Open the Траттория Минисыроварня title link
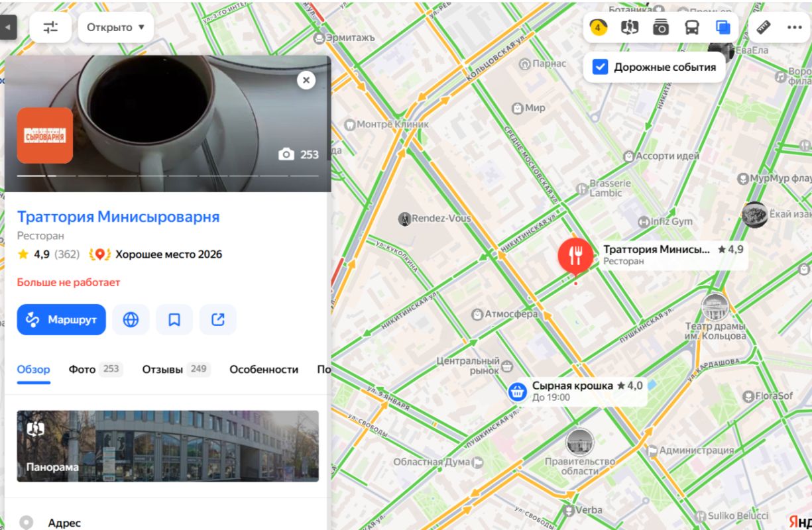Screen dimensions: 812x530 (x=118, y=217)
